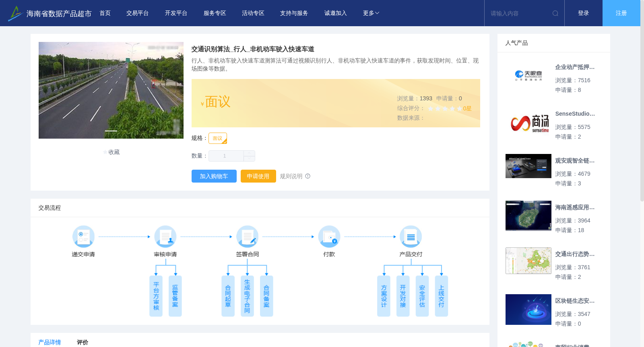This screenshot has height=347, width=644.
Task: Go to 首页 in the top navigation
Action: pyautogui.click(x=105, y=13)
